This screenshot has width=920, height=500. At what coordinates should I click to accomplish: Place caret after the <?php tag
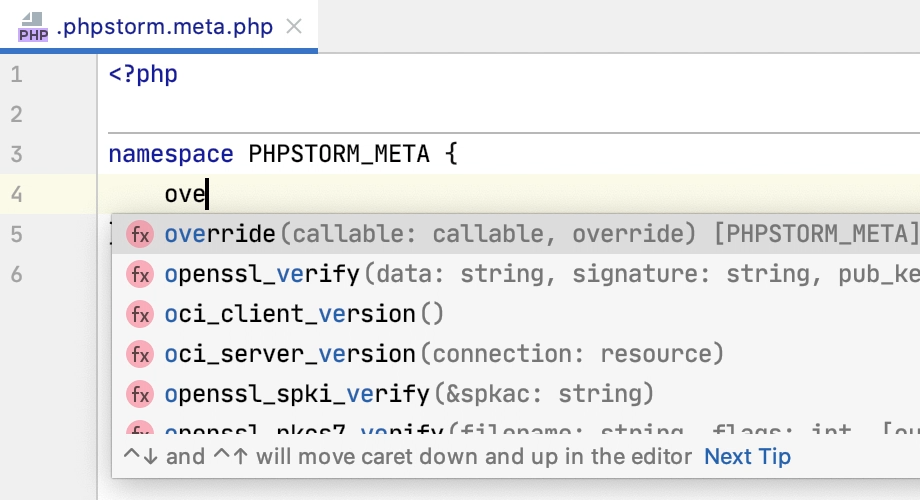pos(179,75)
